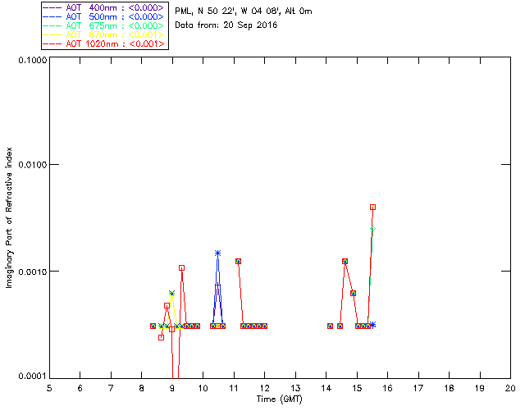Click the x-axis tick label 18
Screen dimensions: 525x420
click(x=449, y=388)
